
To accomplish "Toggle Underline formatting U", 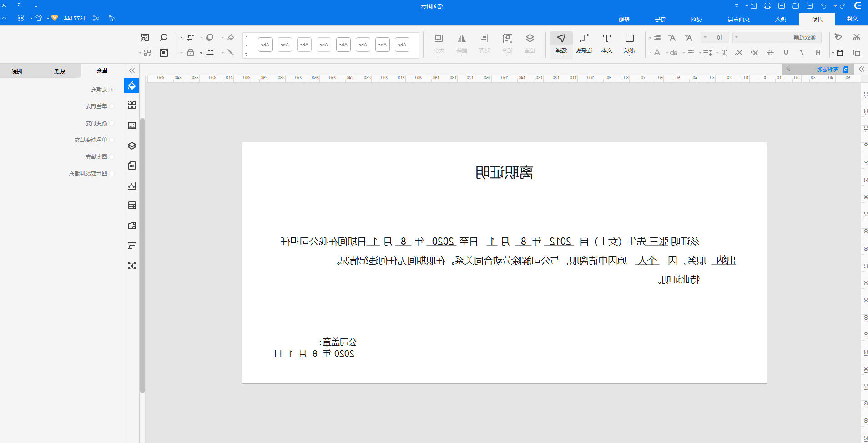I will (x=786, y=53).
